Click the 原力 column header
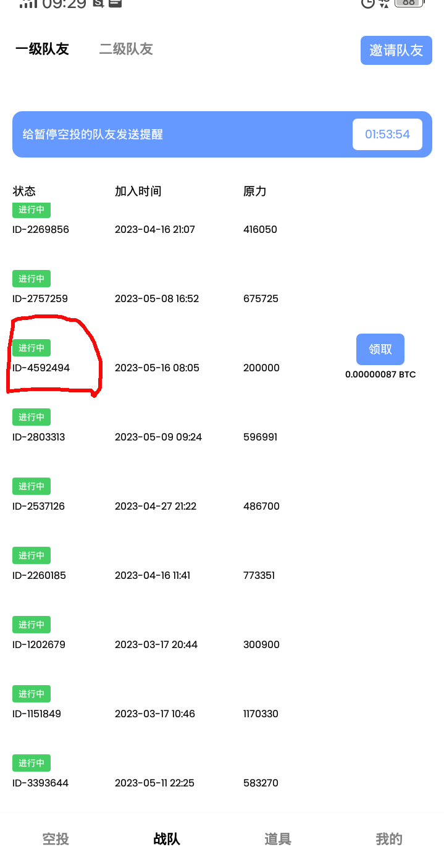 tap(254, 191)
